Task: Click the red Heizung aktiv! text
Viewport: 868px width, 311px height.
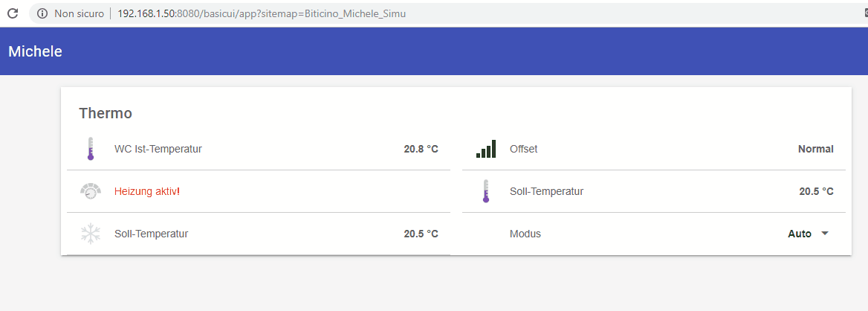Action: tap(147, 191)
